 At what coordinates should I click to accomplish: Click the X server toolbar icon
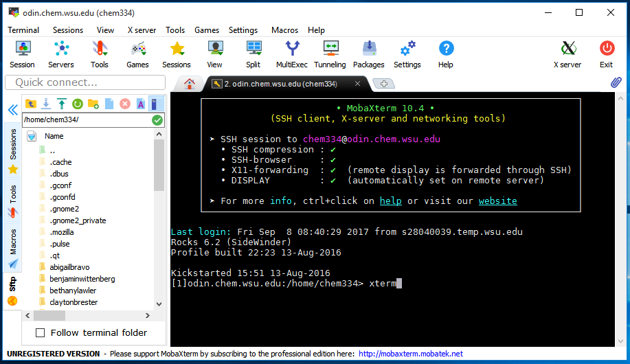567,54
